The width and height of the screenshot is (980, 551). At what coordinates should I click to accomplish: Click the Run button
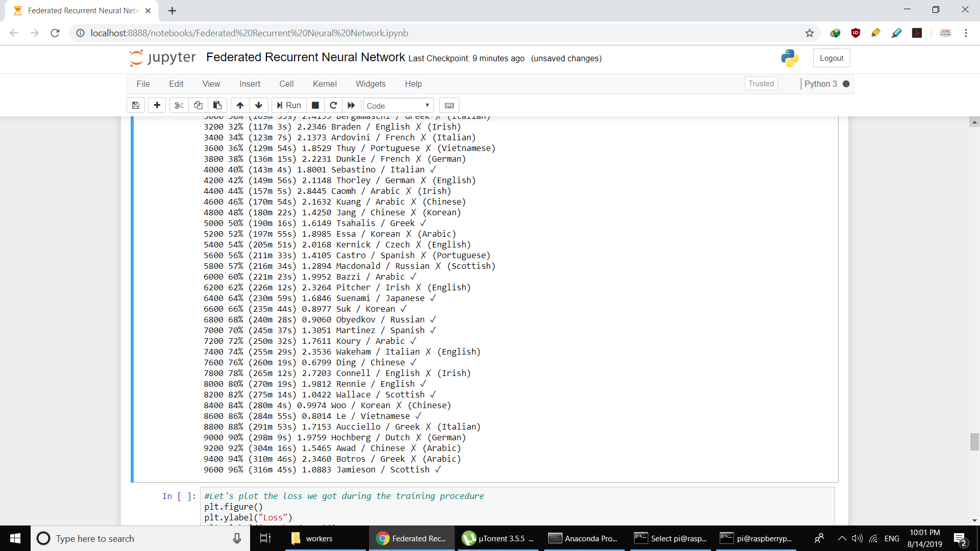289,106
